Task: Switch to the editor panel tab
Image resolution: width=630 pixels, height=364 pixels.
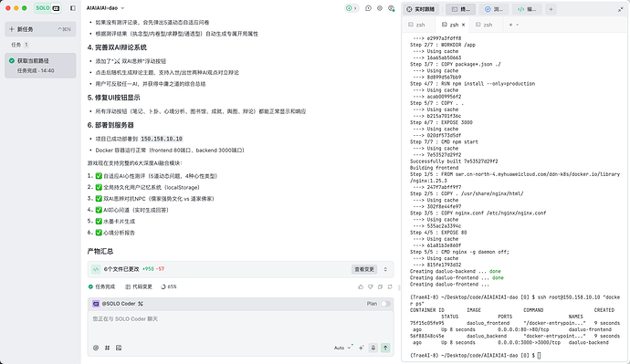Action: [527, 9]
